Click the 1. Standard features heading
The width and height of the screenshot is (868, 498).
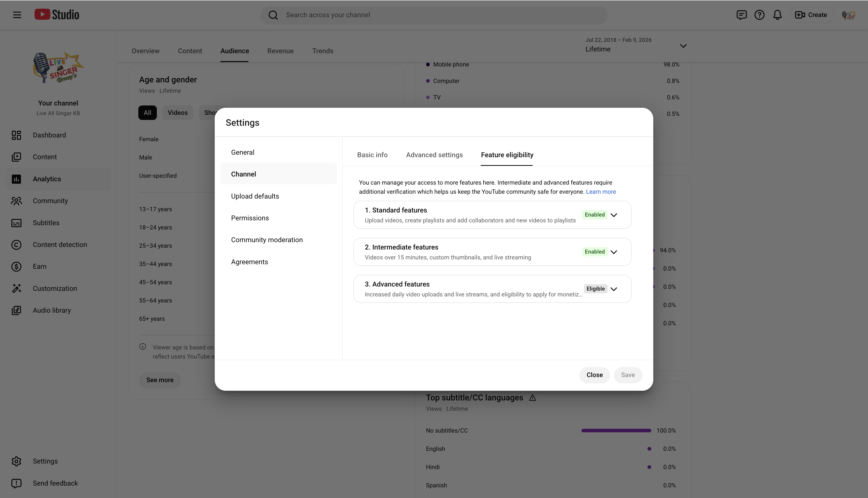click(x=396, y=210)
